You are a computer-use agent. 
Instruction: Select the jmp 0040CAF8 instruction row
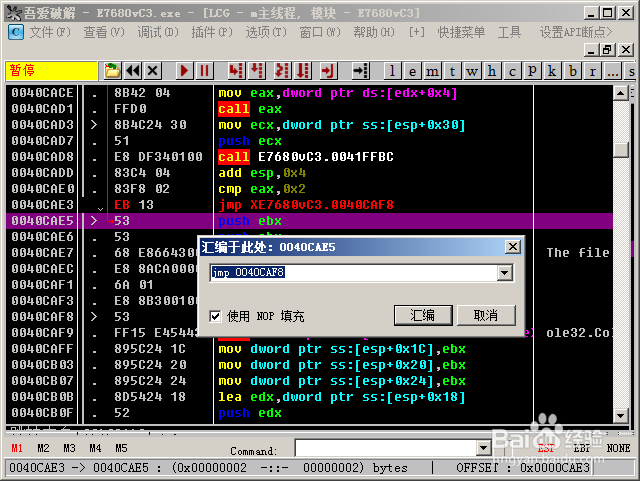click(x=309, y=205)
